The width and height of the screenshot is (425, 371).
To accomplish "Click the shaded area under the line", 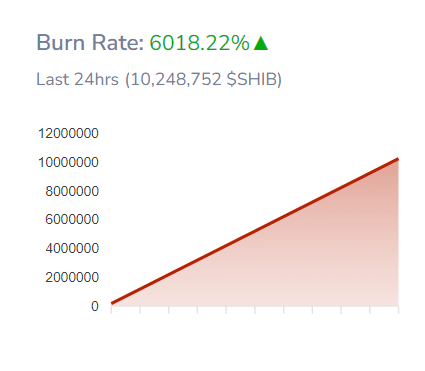I will 317,267.
